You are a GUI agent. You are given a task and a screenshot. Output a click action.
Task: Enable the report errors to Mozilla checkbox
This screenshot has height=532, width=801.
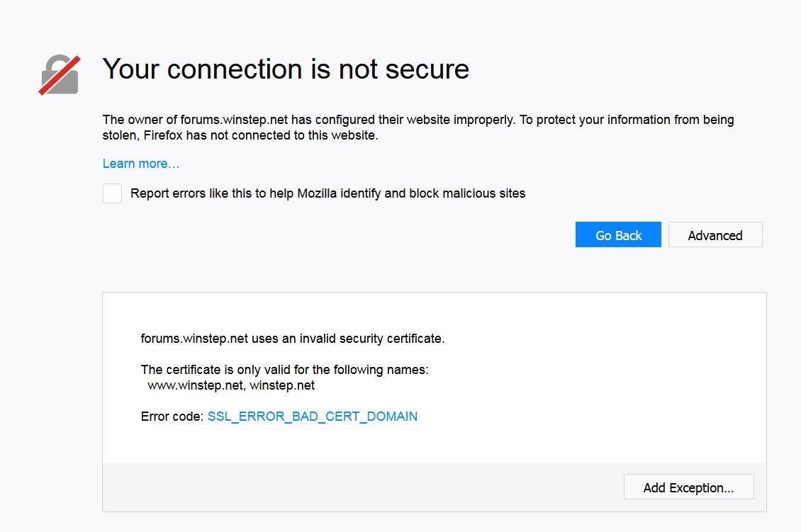[112, 193]
